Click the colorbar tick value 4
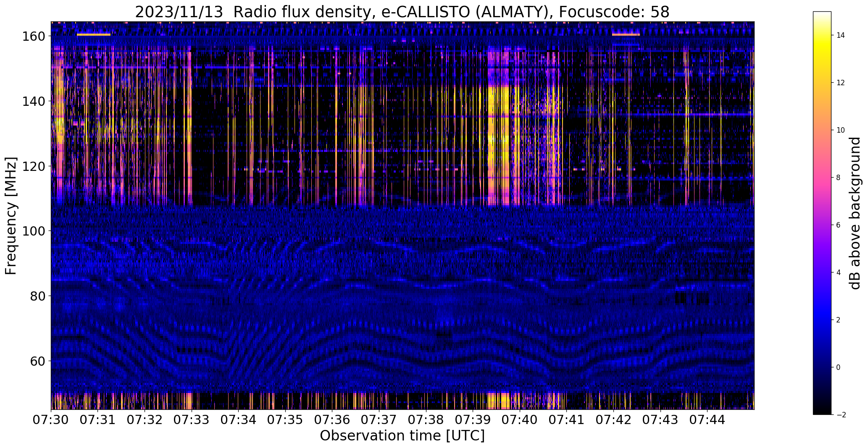The image size is (868, 448). point(839,272)
